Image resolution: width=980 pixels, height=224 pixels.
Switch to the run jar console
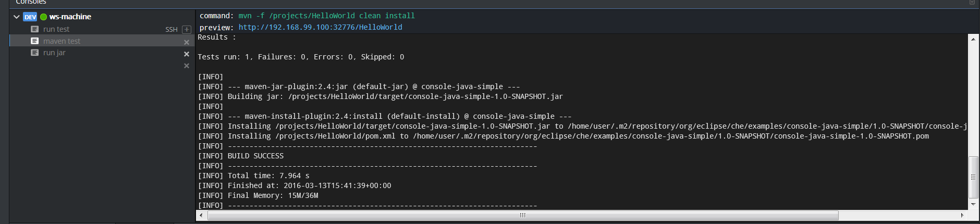[x=54, y=53]
